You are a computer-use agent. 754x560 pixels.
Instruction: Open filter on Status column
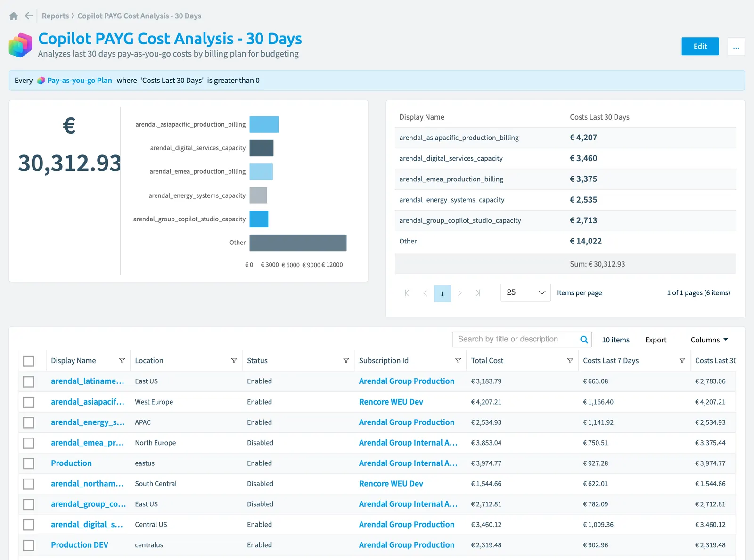(346, 361)
